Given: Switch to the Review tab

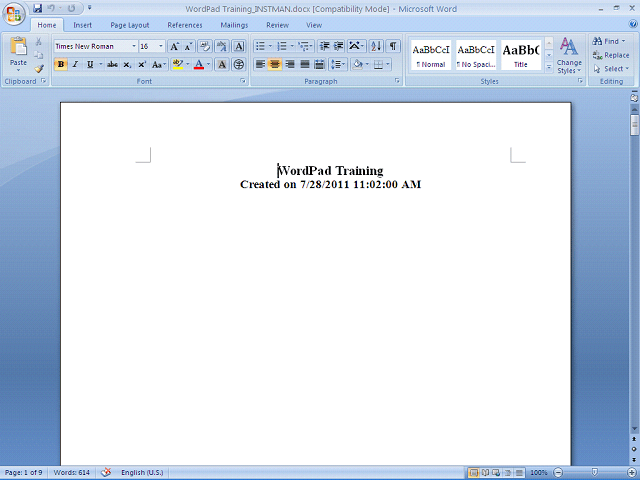Looking at the screenshot, I should pos(278,25).
